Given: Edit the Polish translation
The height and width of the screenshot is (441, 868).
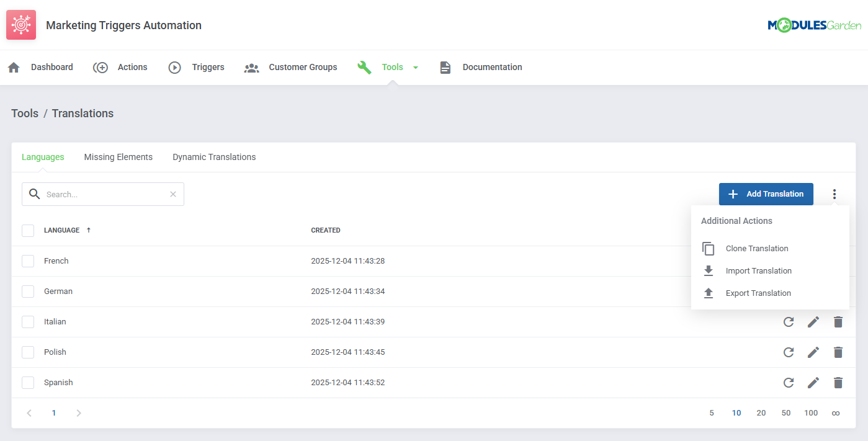Looking at the screenshot, I should click(813, 352).
